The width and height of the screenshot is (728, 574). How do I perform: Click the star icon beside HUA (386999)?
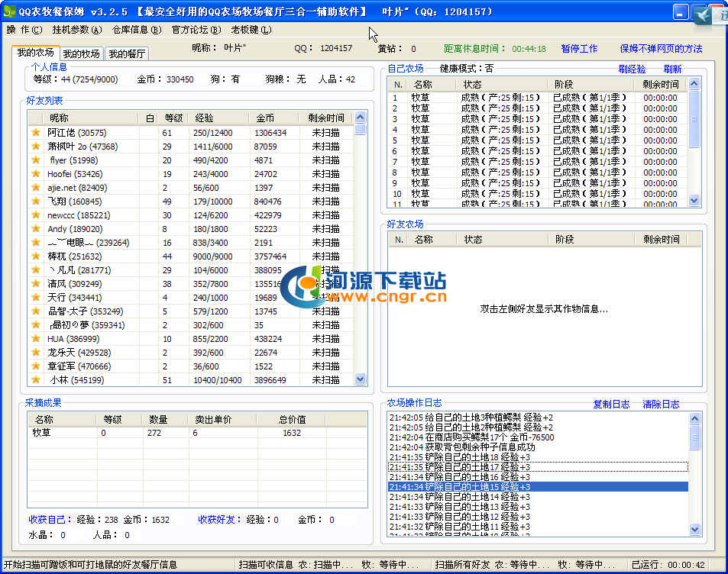pyautogui.click(x=35, y=339)
